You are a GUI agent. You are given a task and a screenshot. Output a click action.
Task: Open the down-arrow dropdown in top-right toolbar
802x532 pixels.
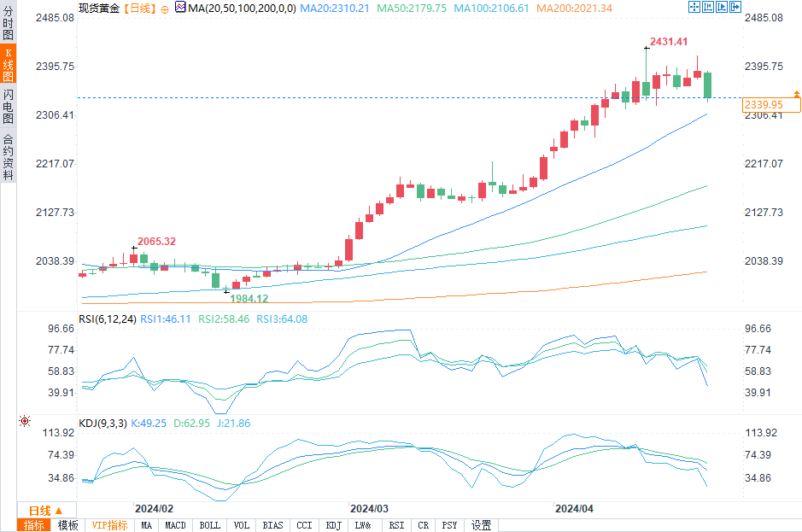click(721, 7)
